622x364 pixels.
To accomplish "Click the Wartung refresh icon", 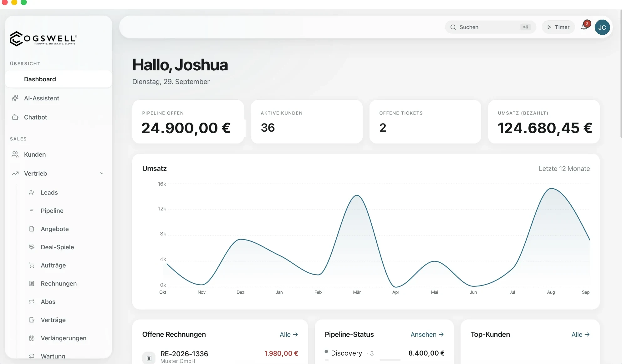I will (32, 356).
